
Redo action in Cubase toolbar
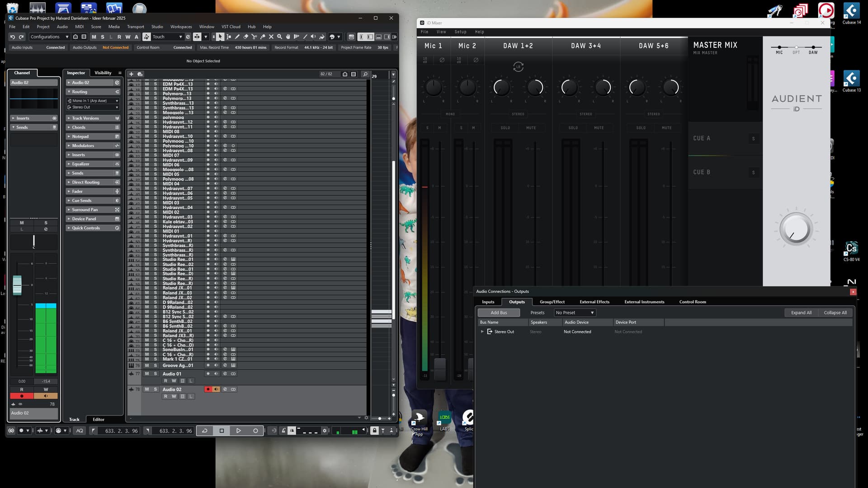tap(21, 37)
